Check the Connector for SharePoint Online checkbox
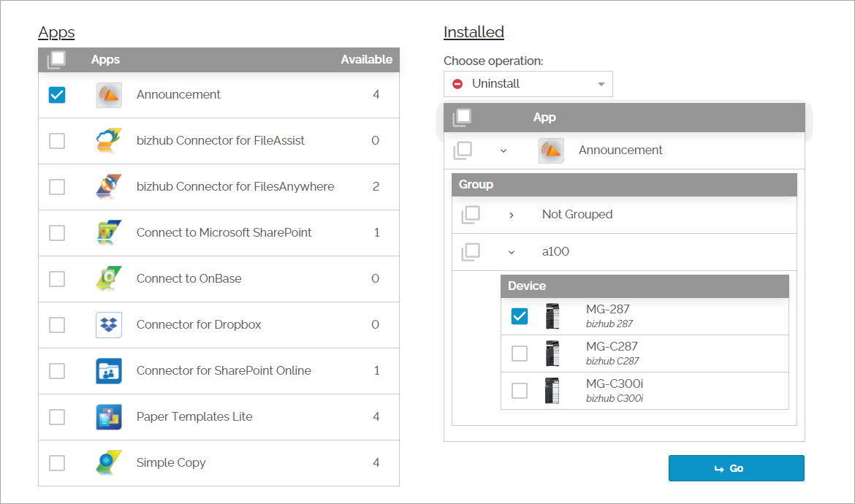 [x=57, y=370]
